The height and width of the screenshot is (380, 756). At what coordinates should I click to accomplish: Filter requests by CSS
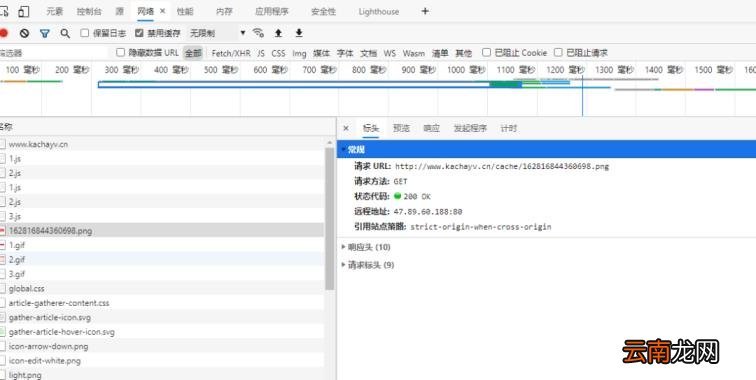pyautogui.click(x=278, y=53)
